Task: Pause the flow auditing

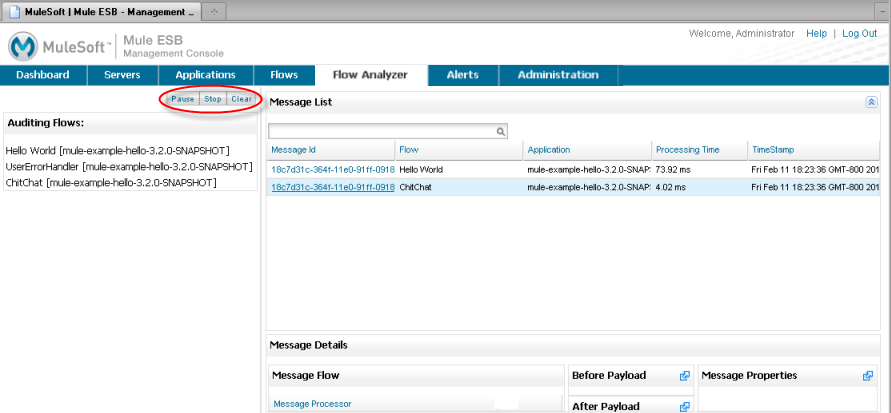Action: tap(183, 100)
